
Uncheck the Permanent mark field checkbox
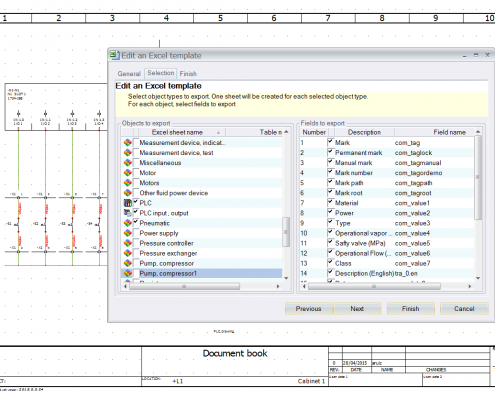pyautogui.click(x=330, y=152)
